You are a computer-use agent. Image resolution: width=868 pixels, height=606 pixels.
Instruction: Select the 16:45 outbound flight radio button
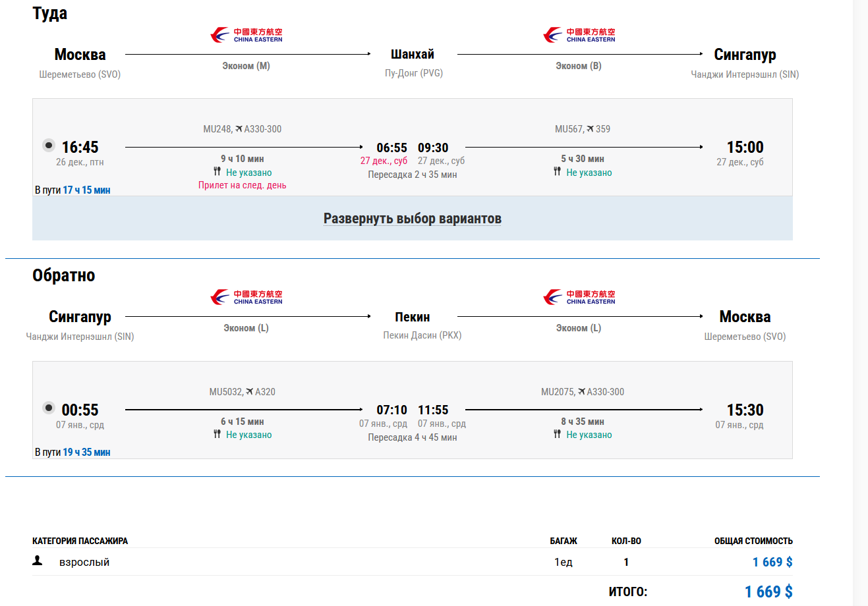[x=49, y=145]
